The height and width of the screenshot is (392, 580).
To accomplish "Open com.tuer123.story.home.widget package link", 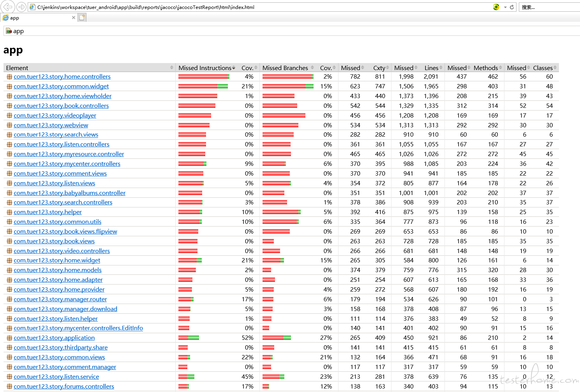I will pos(57,260).
